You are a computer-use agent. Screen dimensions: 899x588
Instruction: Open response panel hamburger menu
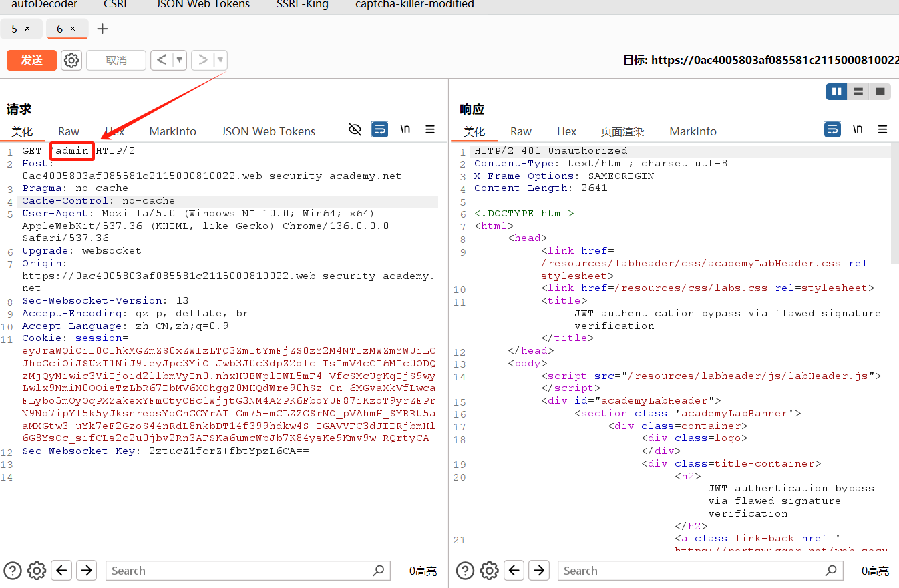883,129
